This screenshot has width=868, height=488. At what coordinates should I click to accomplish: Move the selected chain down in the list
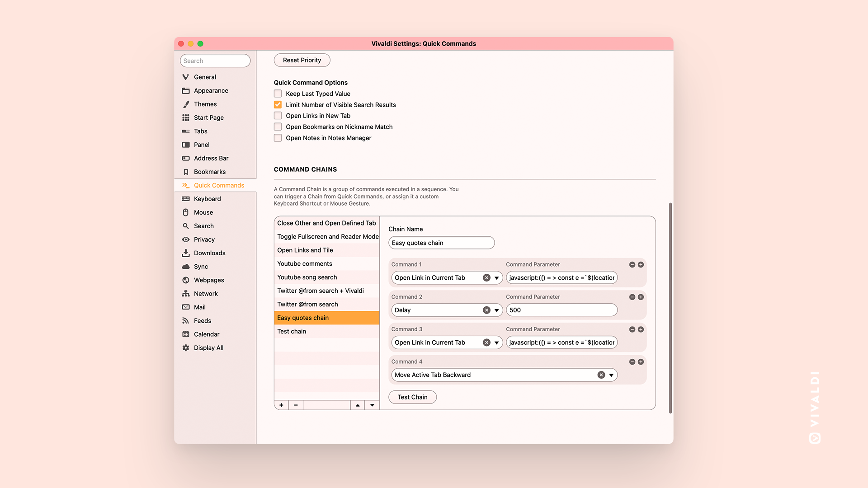point(372,405)
